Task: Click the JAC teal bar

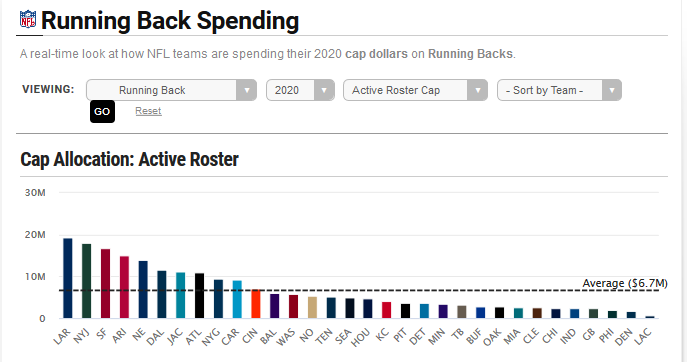Action: pyautogui.click(x=181, y=295)
